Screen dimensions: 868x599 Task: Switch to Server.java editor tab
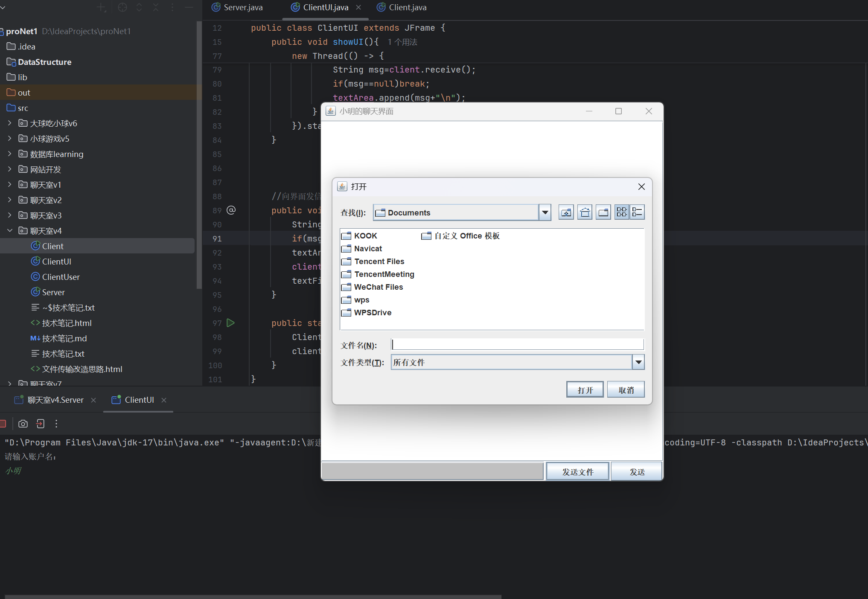click(x=237, y=7)
